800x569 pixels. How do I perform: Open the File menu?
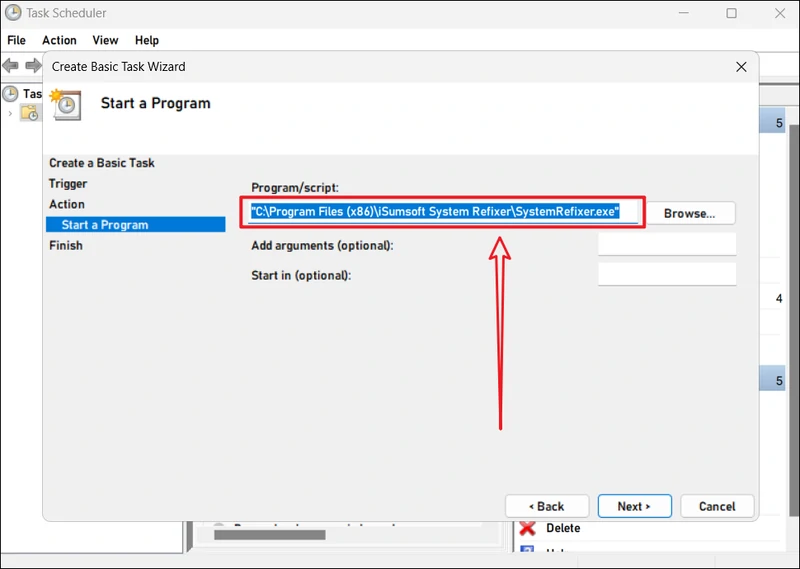pyautogui.click(x=16, y=40)
